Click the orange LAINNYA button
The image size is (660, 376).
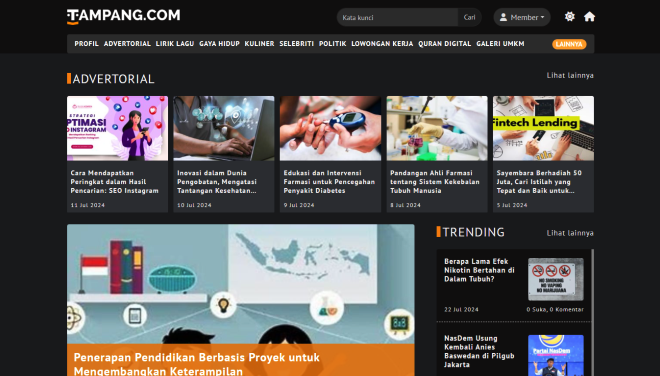pyautogui.click(x=569, y=44)
